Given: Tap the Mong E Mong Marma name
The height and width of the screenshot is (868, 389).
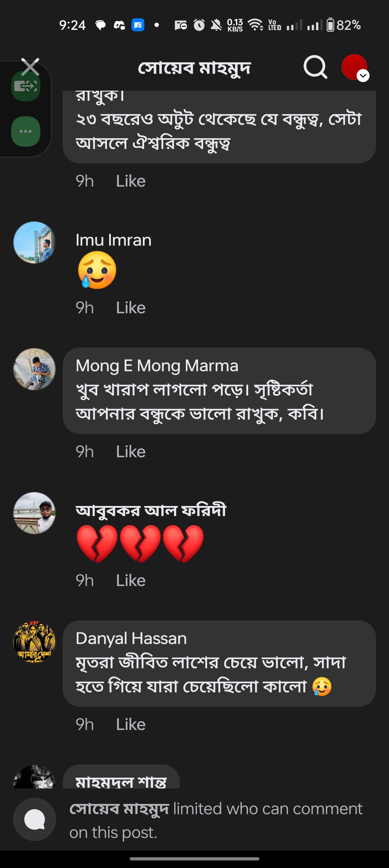Looking at the screenshot, I should [157, 366].
